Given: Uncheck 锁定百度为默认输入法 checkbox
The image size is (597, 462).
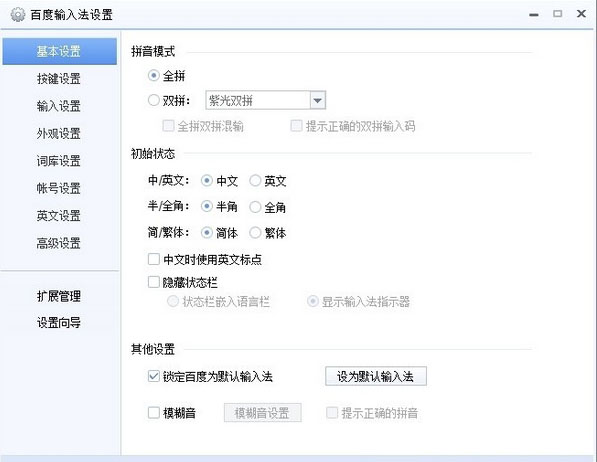Looking at the screenshot, I should coord(154,377).
